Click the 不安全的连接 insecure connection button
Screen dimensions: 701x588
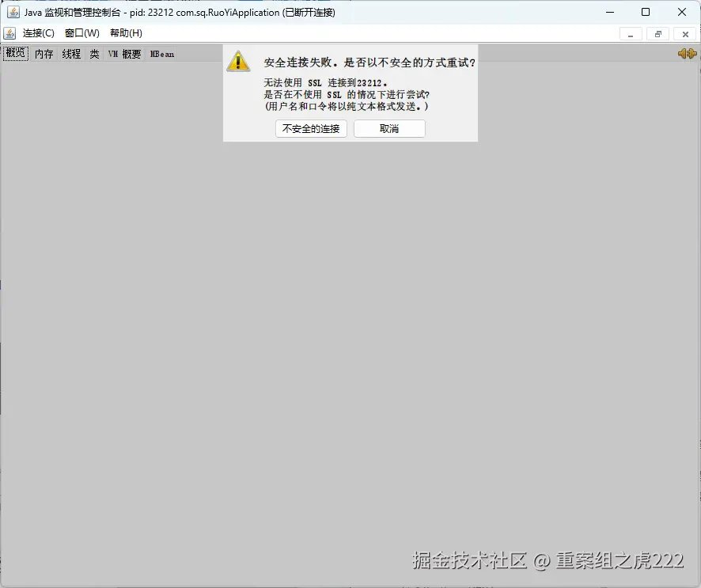point(311,128)
